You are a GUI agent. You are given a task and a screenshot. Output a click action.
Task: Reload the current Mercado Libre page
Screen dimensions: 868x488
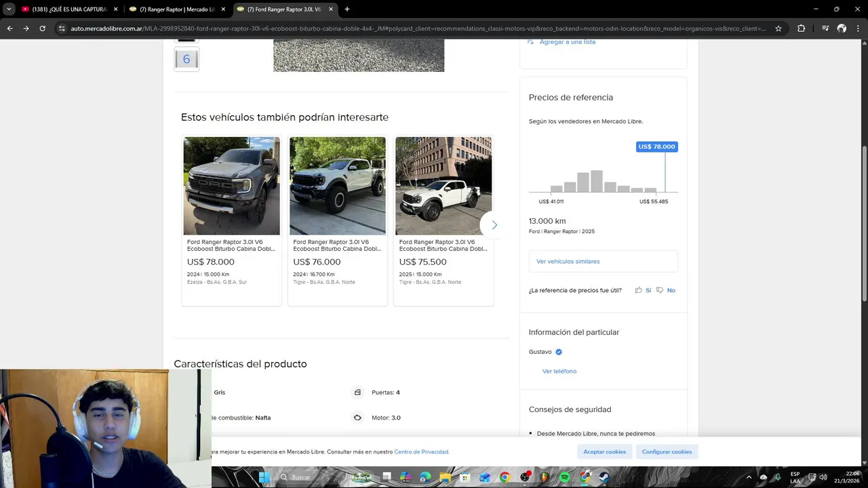pos(42,28)
